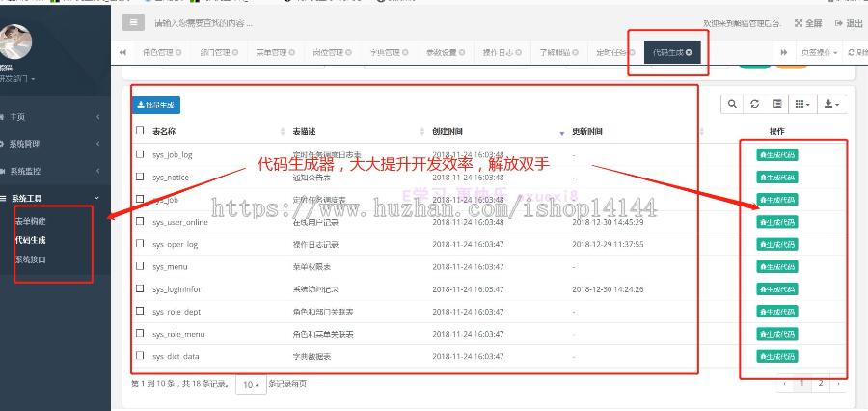Click the next-page arrow in pagination
The height and width of the screenshot is (411, 868).
coord(838,383)
